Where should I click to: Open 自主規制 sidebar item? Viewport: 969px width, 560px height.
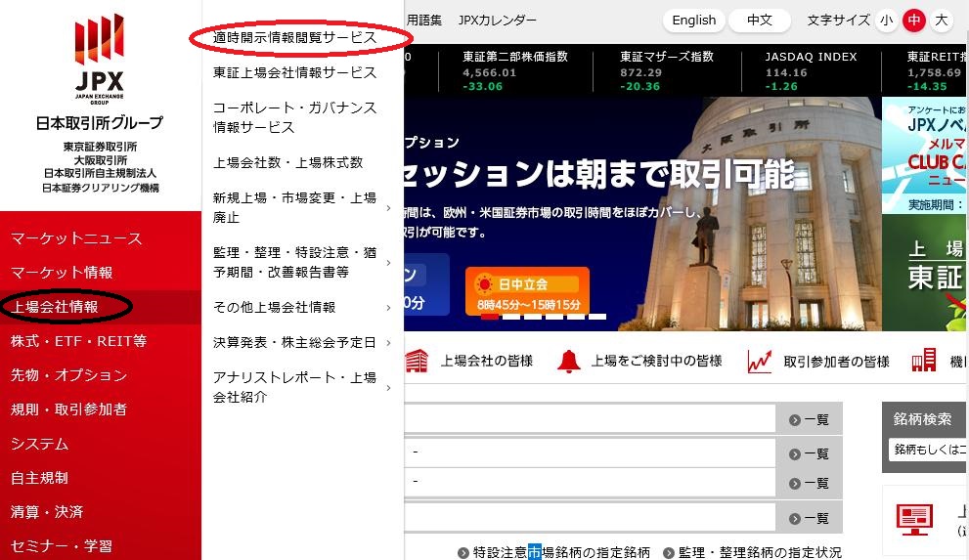coord(39,478)
